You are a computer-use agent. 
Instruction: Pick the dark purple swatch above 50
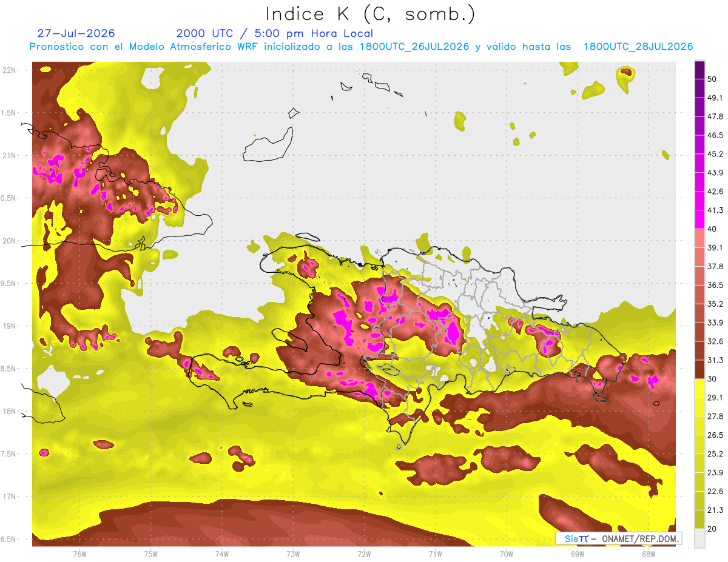point(699,70)
